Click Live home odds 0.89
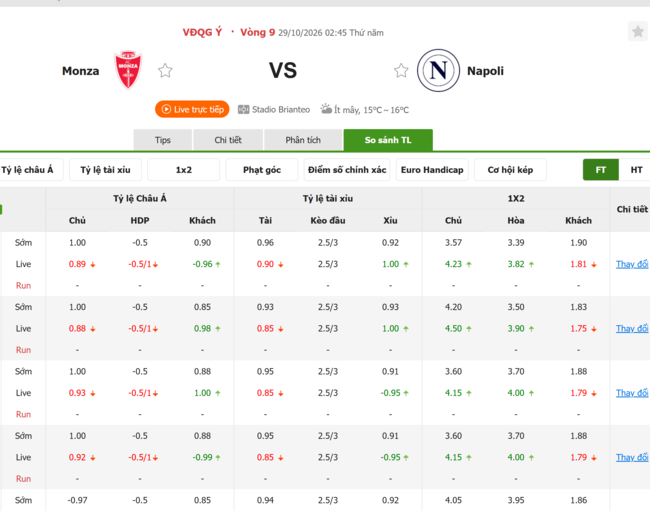Viewport: 650px width, 511px height. [77, 264]
